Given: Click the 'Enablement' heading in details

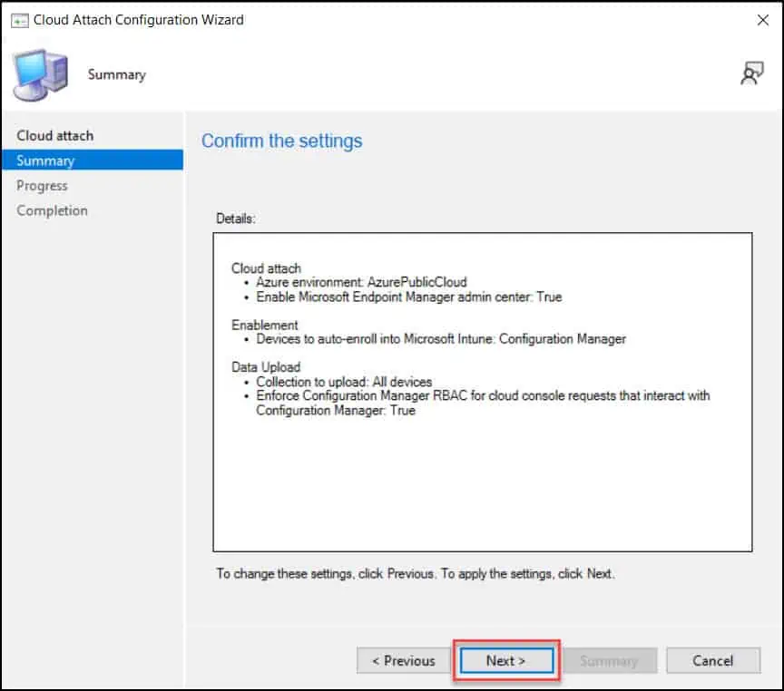Looking at the screenshot, I should tap(264, 326).
